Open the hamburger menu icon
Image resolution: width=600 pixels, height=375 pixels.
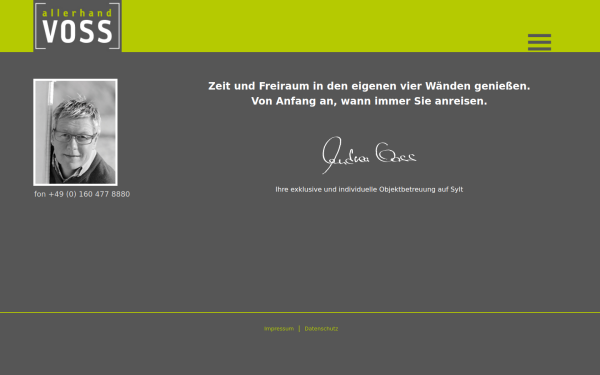539,42
